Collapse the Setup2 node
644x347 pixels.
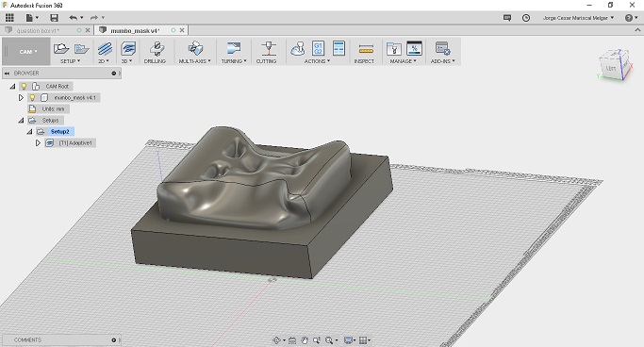(29, 132)
